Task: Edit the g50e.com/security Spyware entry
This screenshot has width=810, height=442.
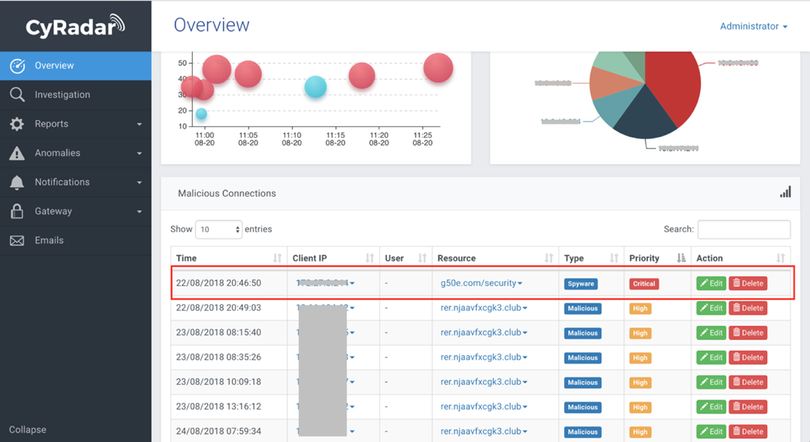Action: (x=711, y=283)
